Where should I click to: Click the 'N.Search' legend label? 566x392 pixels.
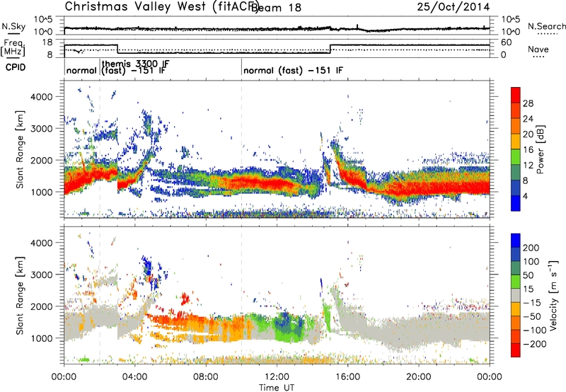(x=546, y=26)
